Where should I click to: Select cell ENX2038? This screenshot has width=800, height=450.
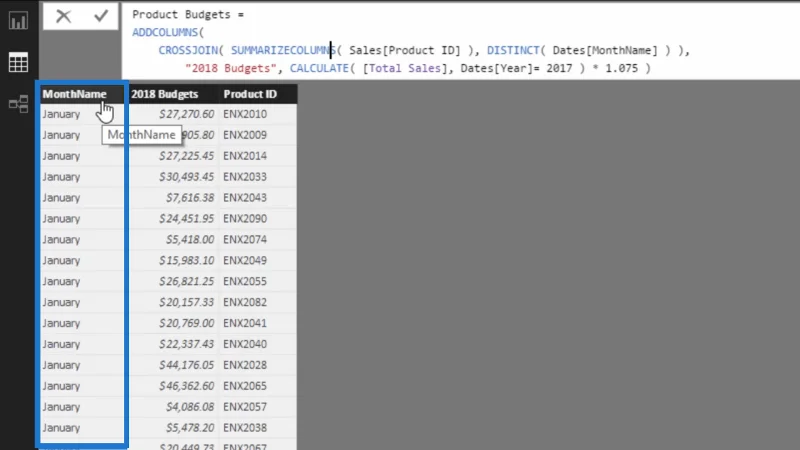pyautogui.click(x=245, y=428)
